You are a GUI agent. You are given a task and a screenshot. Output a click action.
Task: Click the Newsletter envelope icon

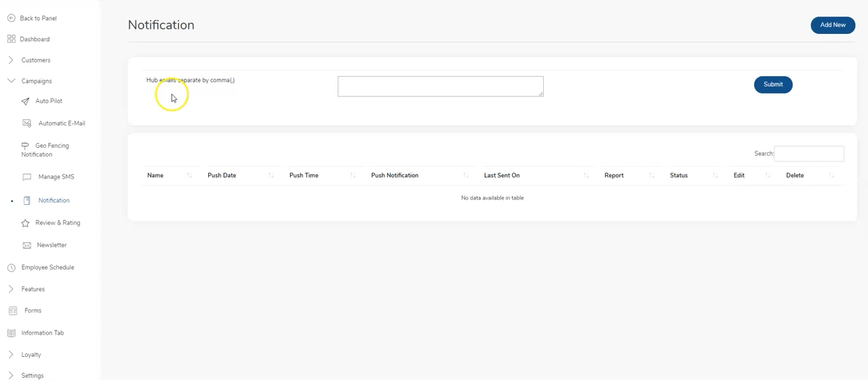pyautogui.click(x=26, y=246)
